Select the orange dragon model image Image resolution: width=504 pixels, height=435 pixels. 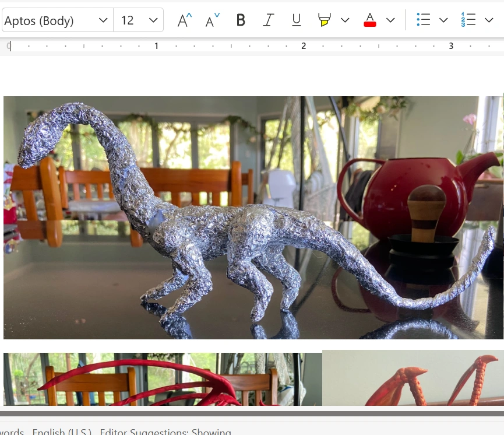coord(413,378)
